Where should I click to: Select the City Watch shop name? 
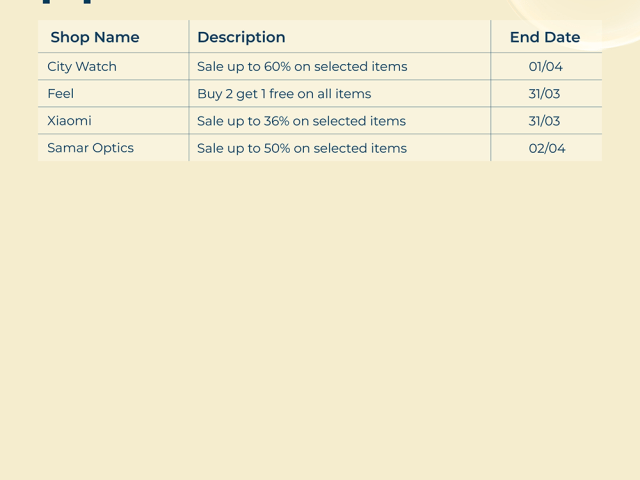point(82,67)
